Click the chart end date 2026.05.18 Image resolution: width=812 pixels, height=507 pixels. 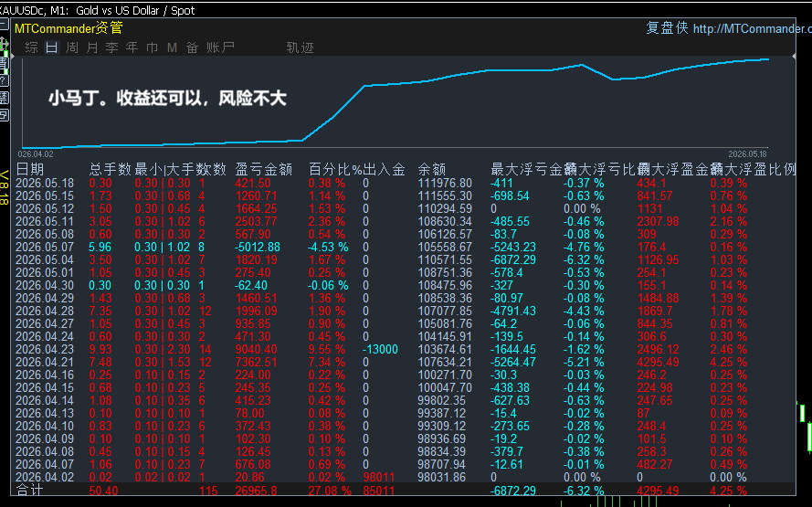coord(747,153)
